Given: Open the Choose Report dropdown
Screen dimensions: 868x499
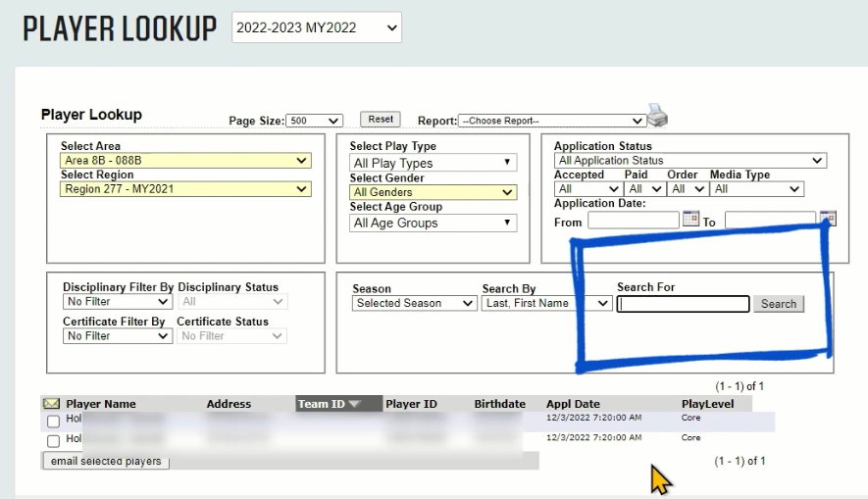Looking at the screenshot, I should (x=551, y=121).
